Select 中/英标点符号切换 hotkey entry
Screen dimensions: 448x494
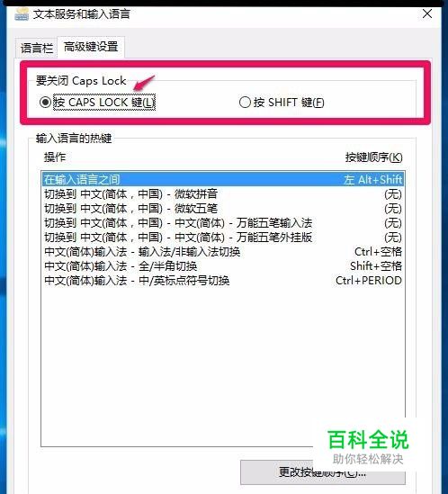pos(223,280)
